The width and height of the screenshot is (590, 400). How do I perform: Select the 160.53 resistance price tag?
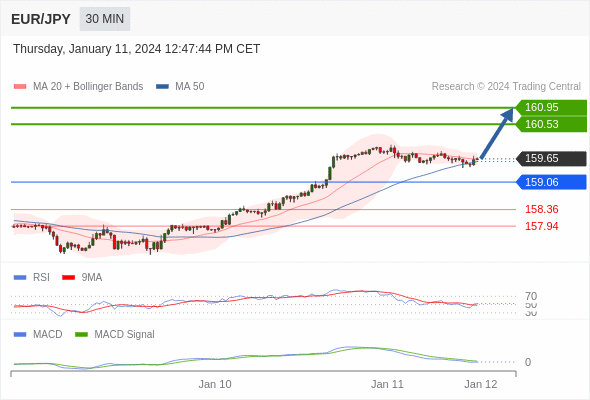[x=551, y=124]
